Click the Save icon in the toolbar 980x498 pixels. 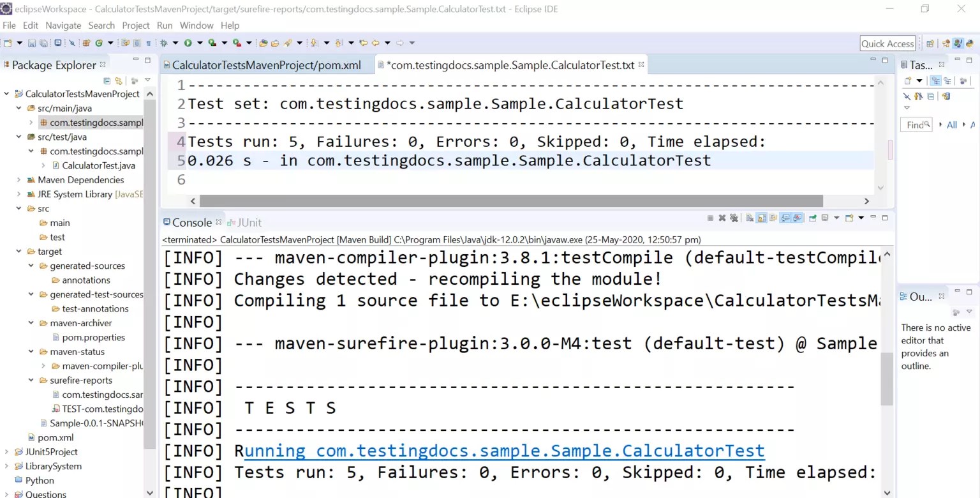pyautogui.click(x=33, y=43)
